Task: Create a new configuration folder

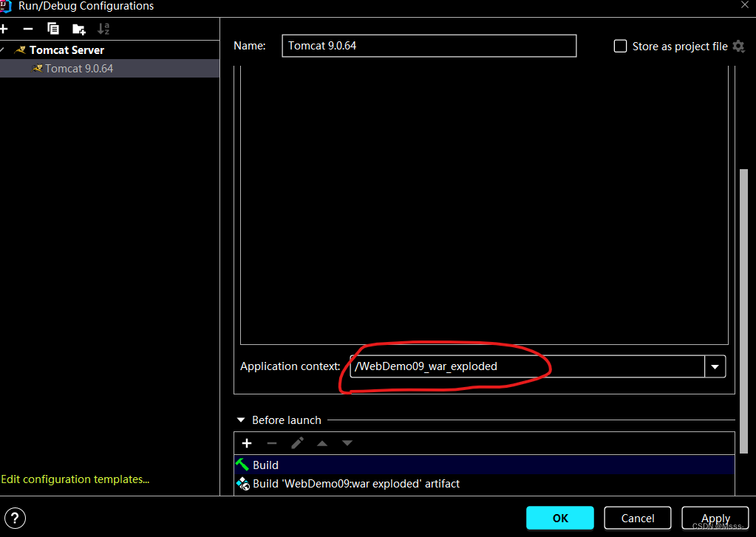Action: click(78, 30)
